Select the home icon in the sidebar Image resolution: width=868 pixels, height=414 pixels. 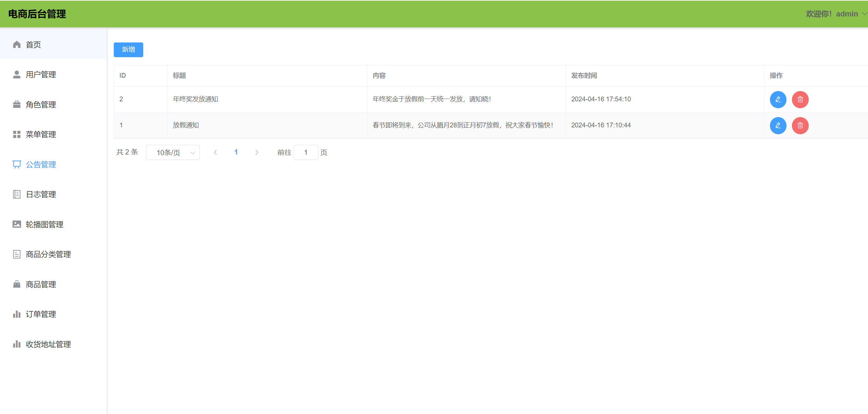pyautogui.click(x=16, y=44)
